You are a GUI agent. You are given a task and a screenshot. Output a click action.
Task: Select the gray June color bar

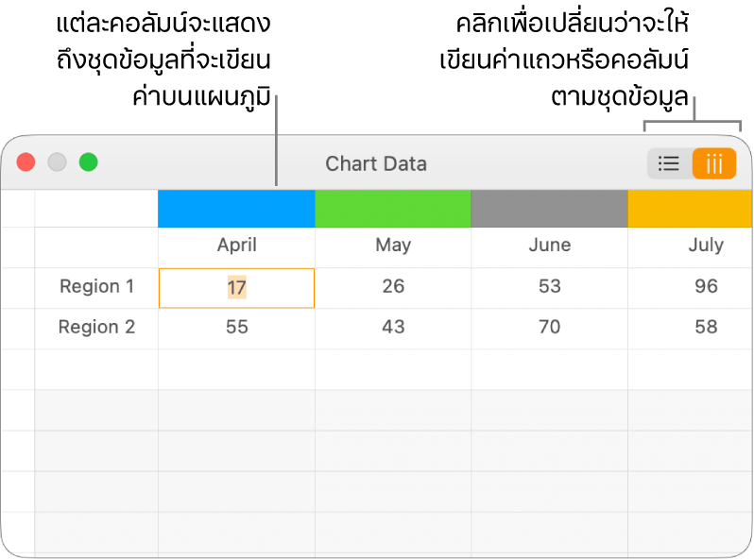pos(549,209)
